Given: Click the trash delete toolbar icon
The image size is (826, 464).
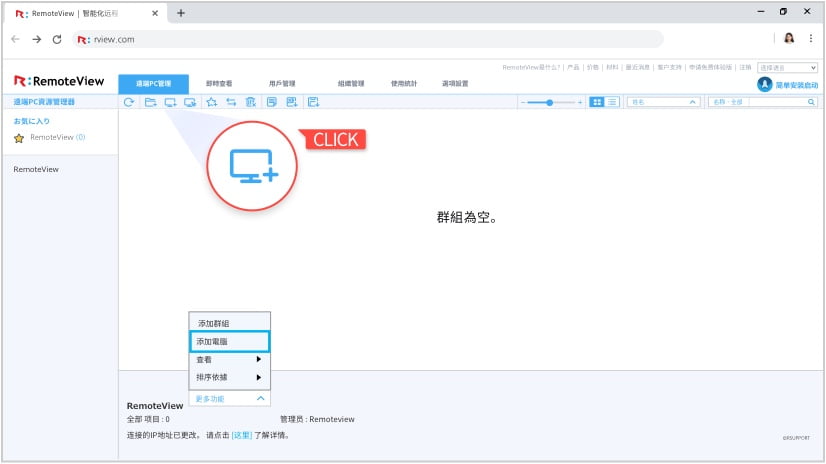Looking at the screenshot, I should click(251, 102).
